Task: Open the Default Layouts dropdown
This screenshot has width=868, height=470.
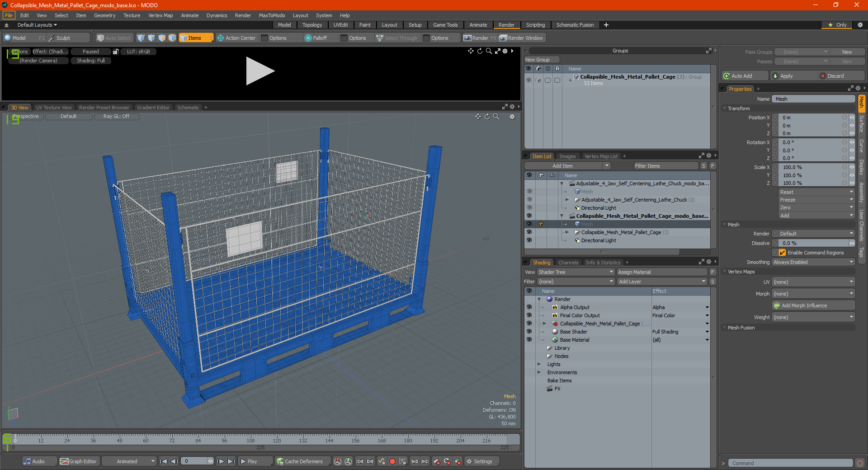Action: pyautogui.click(x=37, y=25)
